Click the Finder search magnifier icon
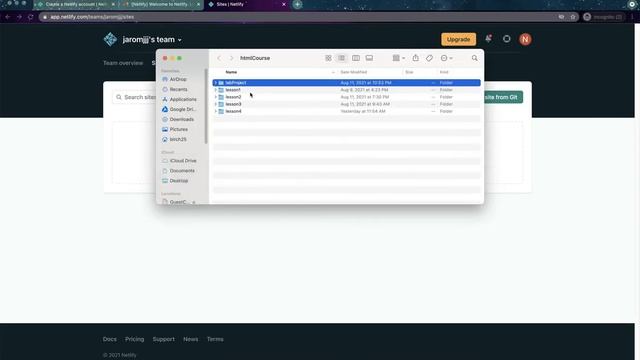640x360 pixels. click(474, 58)
